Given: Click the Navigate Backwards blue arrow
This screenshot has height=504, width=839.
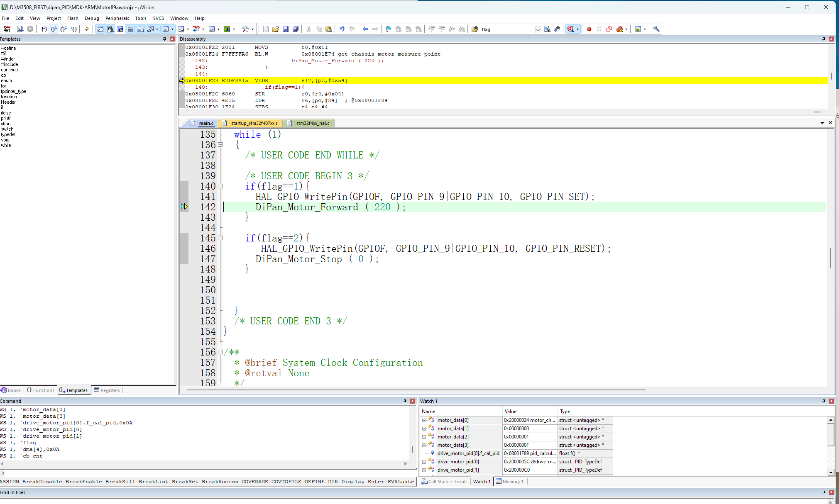Looking at the screenshot, I should pos(365,29).
